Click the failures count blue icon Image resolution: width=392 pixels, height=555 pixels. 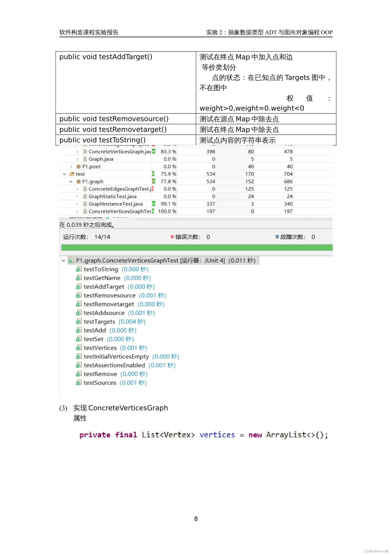277,237
